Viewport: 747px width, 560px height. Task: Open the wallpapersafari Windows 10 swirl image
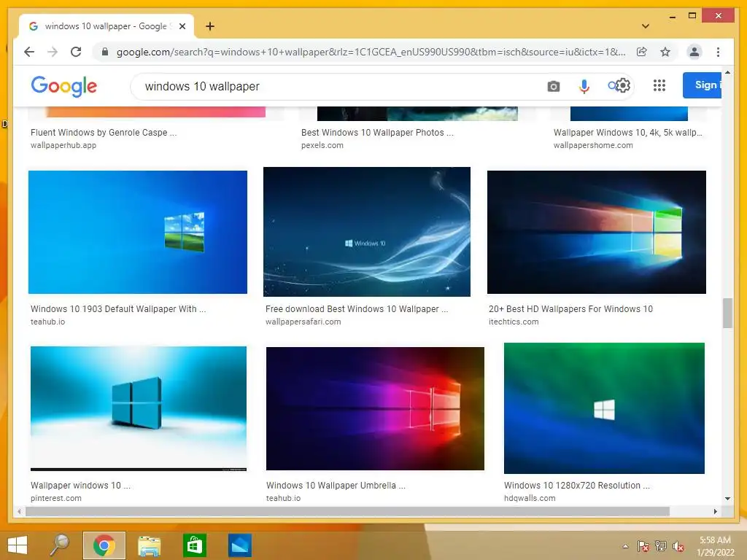point(367,232)
